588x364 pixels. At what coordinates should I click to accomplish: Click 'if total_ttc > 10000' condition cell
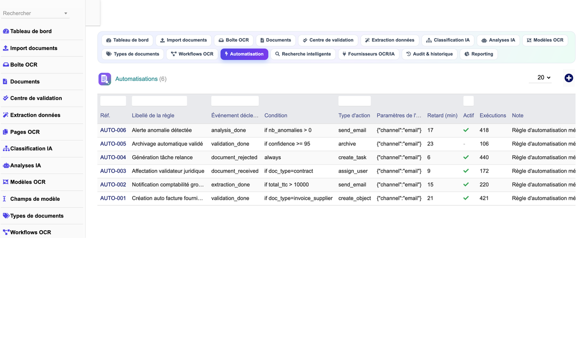pyautogui.click(x=287, y=185)
